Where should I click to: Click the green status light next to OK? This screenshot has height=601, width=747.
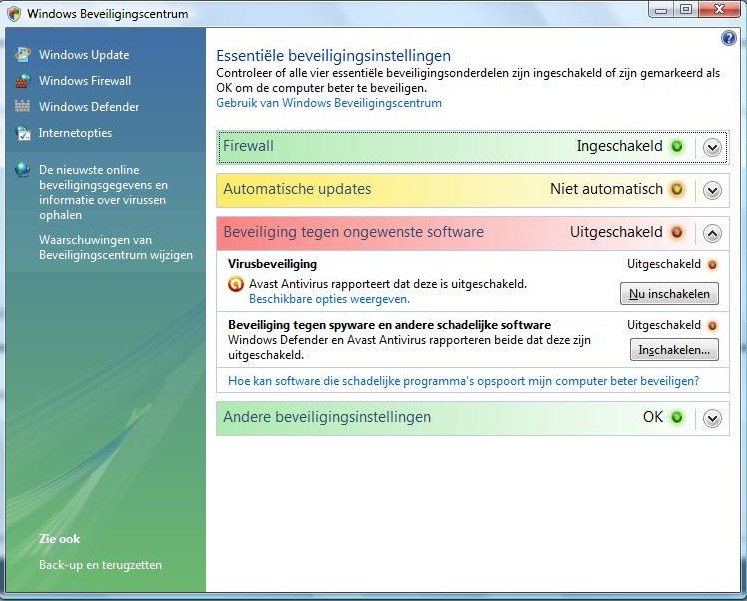point(677,418)
